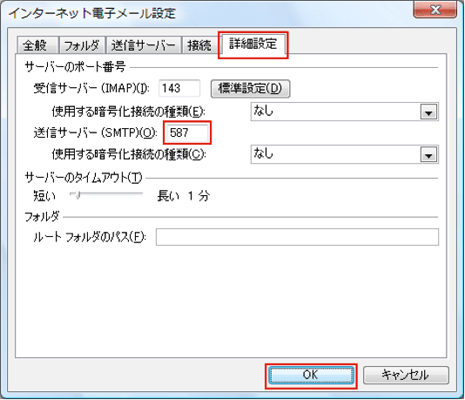Open the フォルダ tab
Screen dimensions: 465x400
[82, 45]
